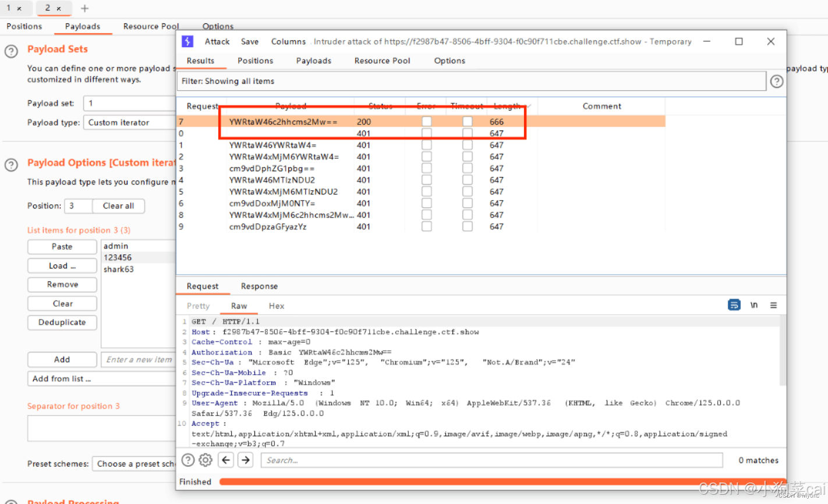Open the Preset schemes dropdown
The width and height of the screenshot is (828, 504).
click(134, 464)
